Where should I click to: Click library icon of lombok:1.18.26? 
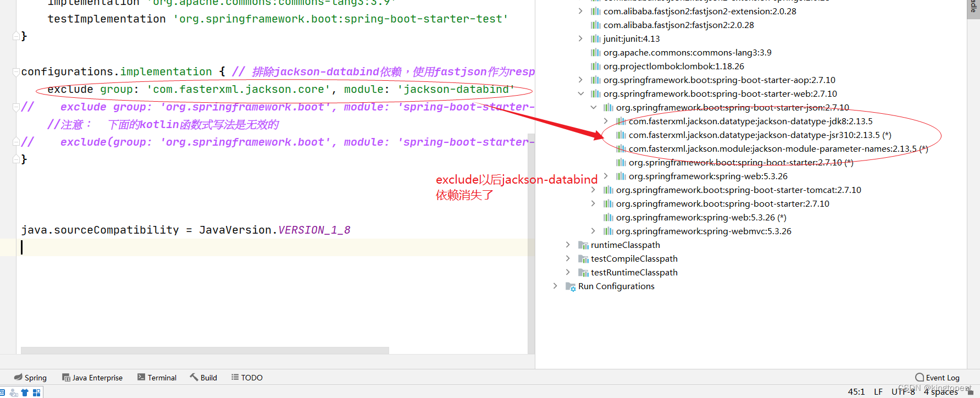point(595,66)
